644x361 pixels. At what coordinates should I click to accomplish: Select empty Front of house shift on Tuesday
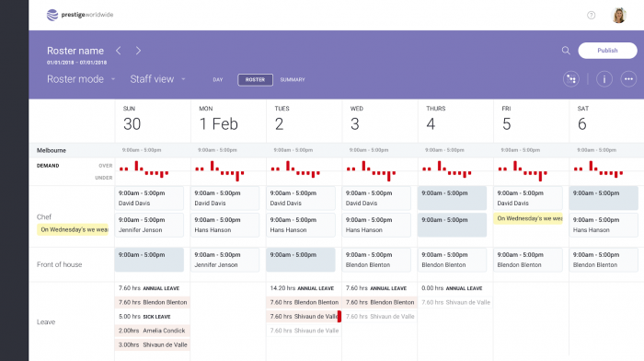(x=301, y=260)
